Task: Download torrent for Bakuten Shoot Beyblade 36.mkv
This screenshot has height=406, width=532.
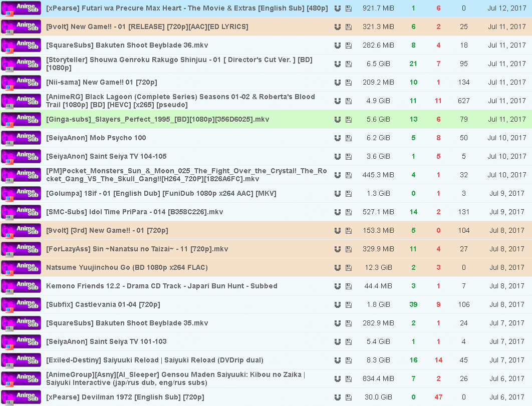Action: point(349,46)
